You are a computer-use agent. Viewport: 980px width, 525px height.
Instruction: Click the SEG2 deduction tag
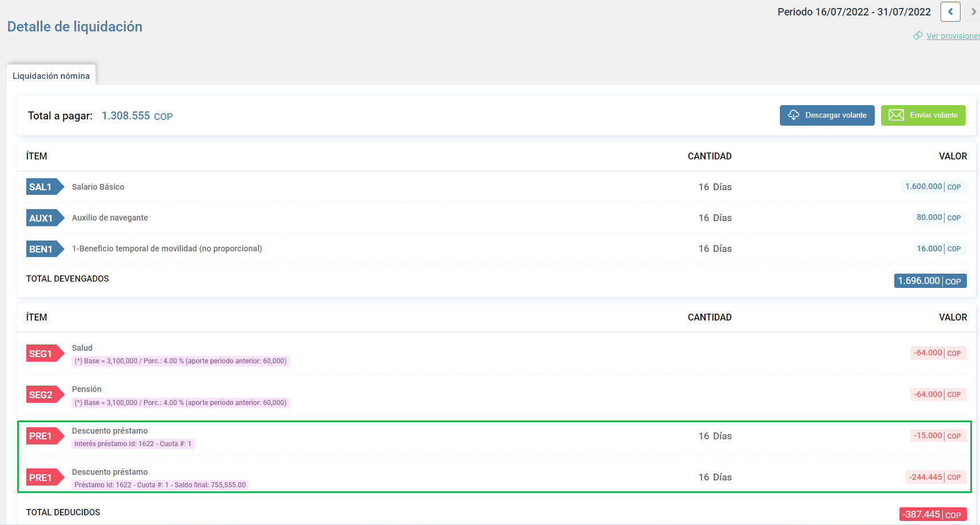click(45, 395)
